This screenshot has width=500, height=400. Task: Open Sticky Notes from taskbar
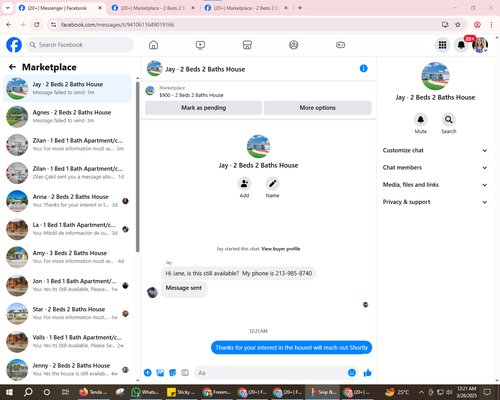[x=181, y=392]
